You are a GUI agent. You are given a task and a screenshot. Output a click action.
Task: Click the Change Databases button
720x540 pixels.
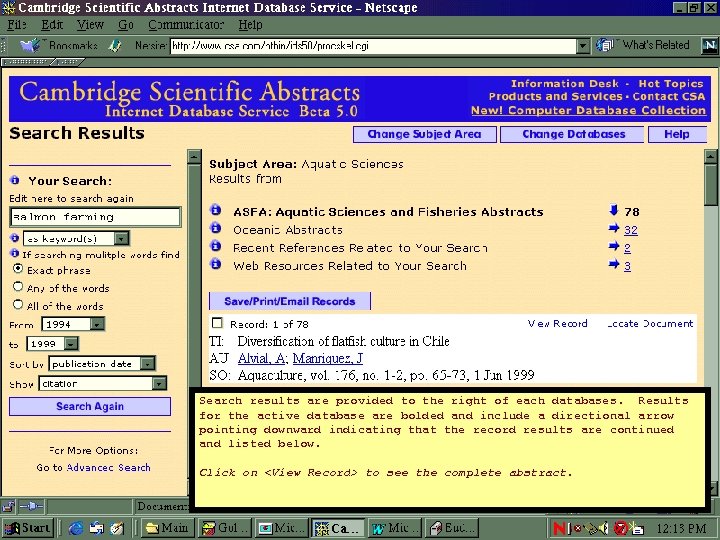(574, 134)
